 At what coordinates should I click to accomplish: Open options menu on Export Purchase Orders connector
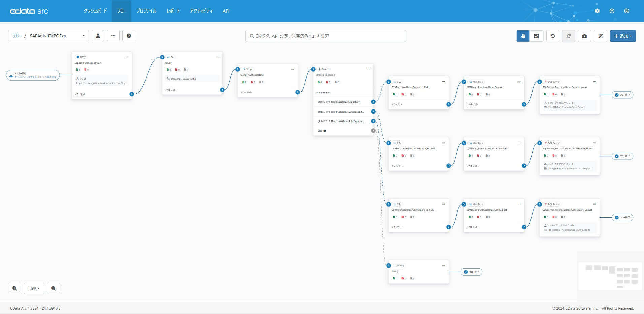coord(127,57)
